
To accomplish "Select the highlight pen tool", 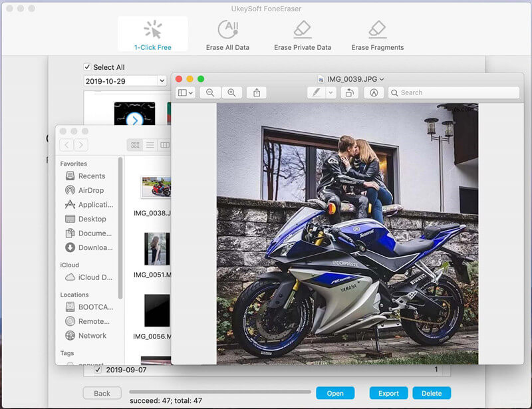I will click(x=317, y=93).
